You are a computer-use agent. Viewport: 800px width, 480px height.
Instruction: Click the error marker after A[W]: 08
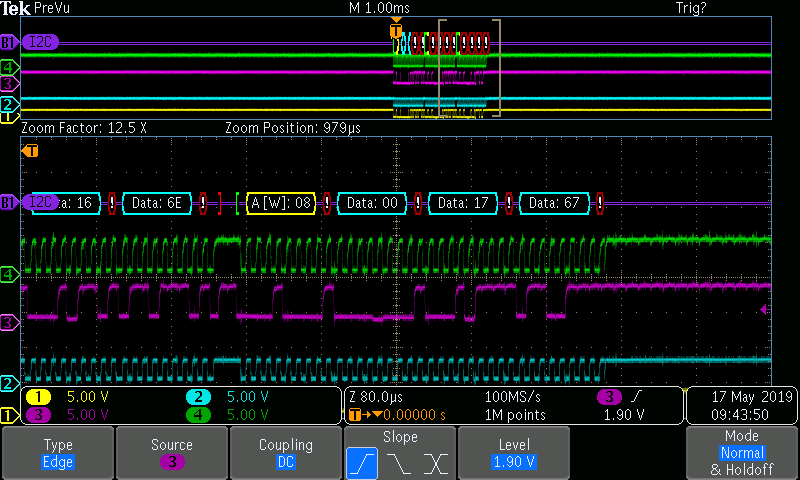pos(327,203)
